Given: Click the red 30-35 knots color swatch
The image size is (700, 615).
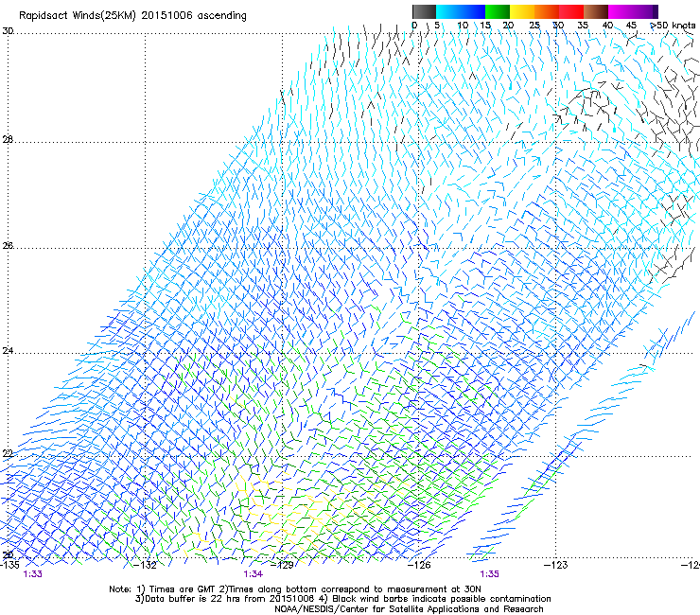Looking at the screenshot, I should pos(571,11).
